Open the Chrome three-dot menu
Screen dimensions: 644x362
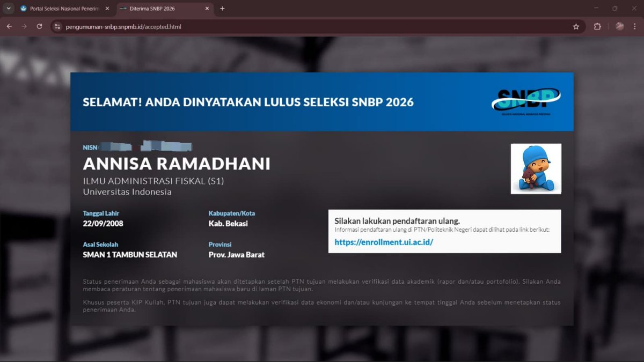click(x=635, y=26)
